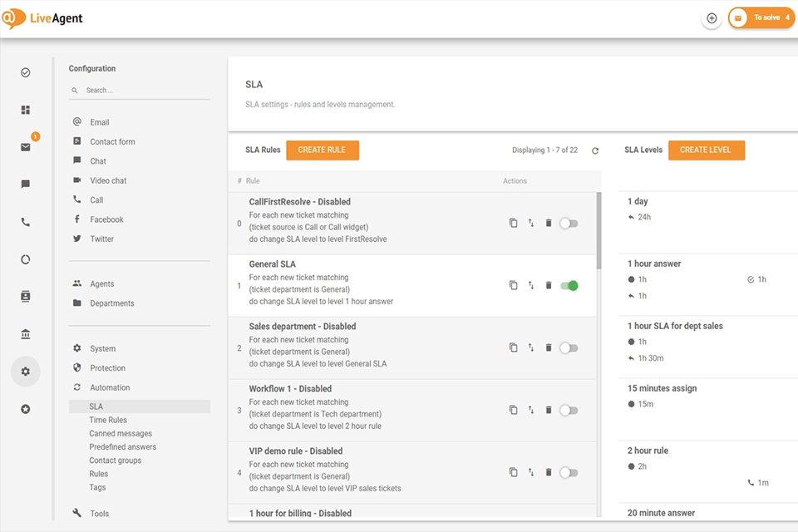Viewport: 798px width, 532px height.
Task: Click the CREATE LEVEL button
Action: pos(706,150)
